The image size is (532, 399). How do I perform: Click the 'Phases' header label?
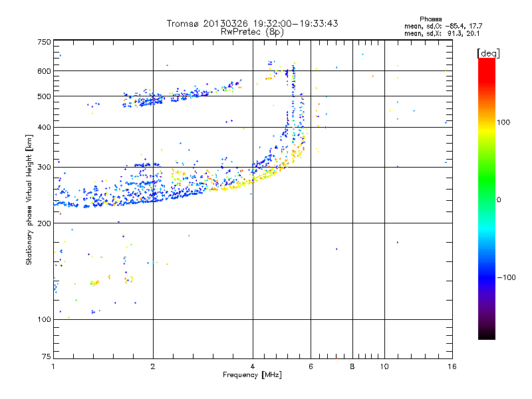click(x=430, y=19)
